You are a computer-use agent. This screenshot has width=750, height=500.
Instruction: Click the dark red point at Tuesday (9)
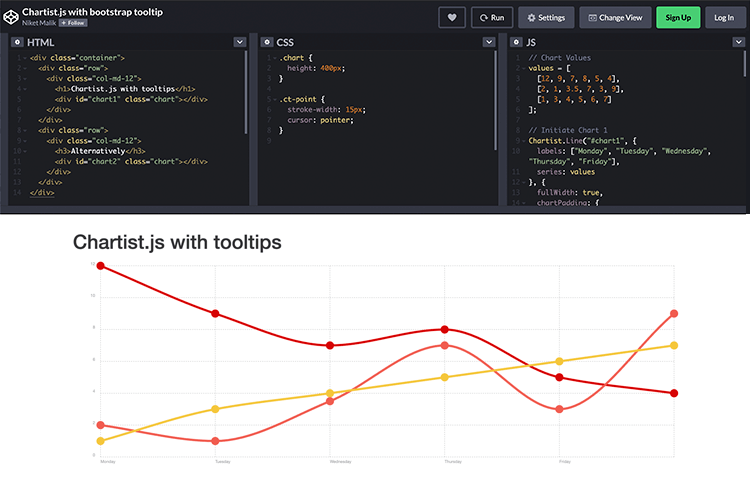[x=215, y=313]
